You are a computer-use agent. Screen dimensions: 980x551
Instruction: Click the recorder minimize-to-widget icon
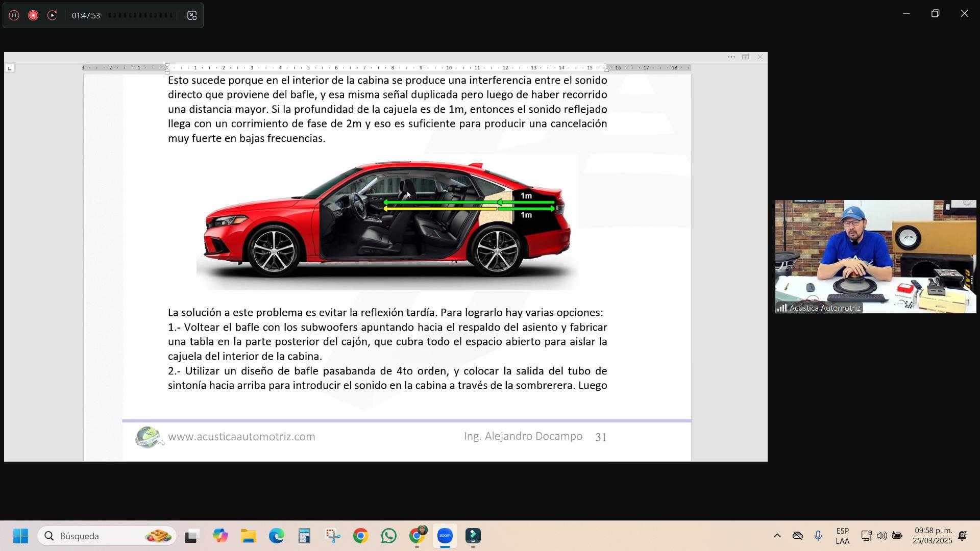[x=192, y=16]
